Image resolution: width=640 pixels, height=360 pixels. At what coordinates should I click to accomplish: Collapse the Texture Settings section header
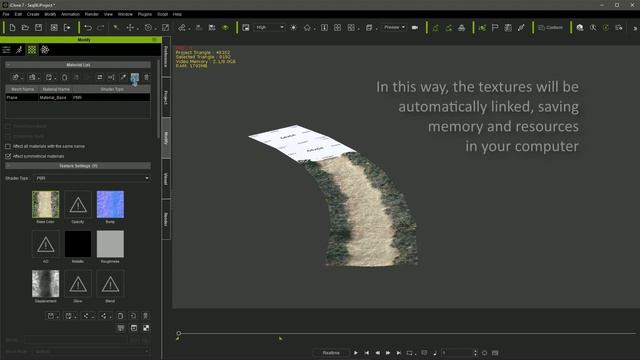pyautogui.click(x=78, y=166)
